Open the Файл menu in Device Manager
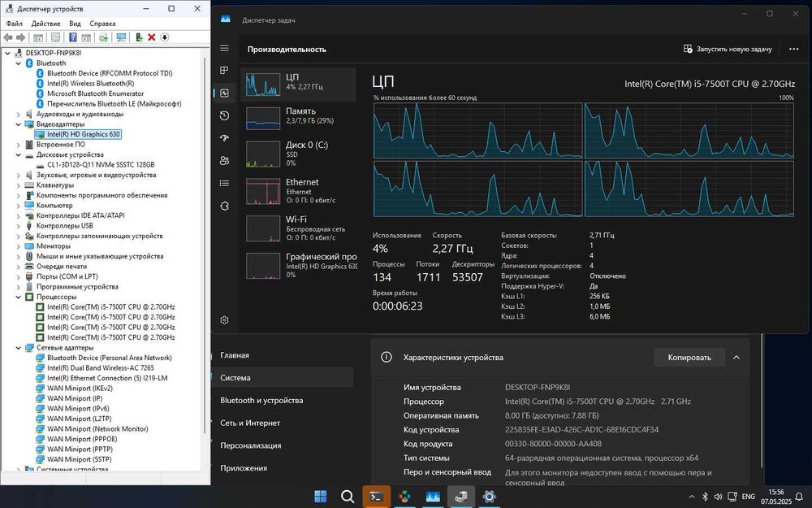 pos(14,24)
